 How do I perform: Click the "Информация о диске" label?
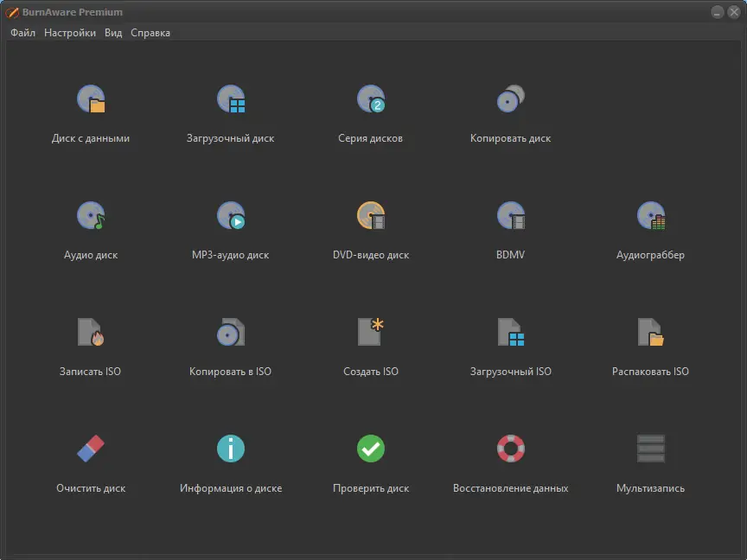click(x=231, y=488)
